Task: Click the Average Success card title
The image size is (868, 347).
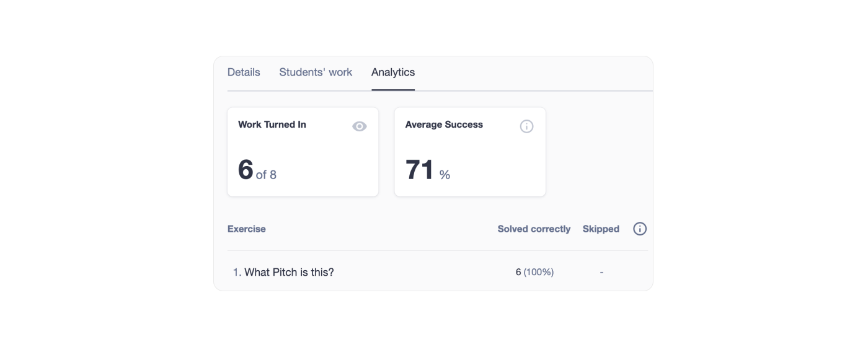Action: pos(444,125)
